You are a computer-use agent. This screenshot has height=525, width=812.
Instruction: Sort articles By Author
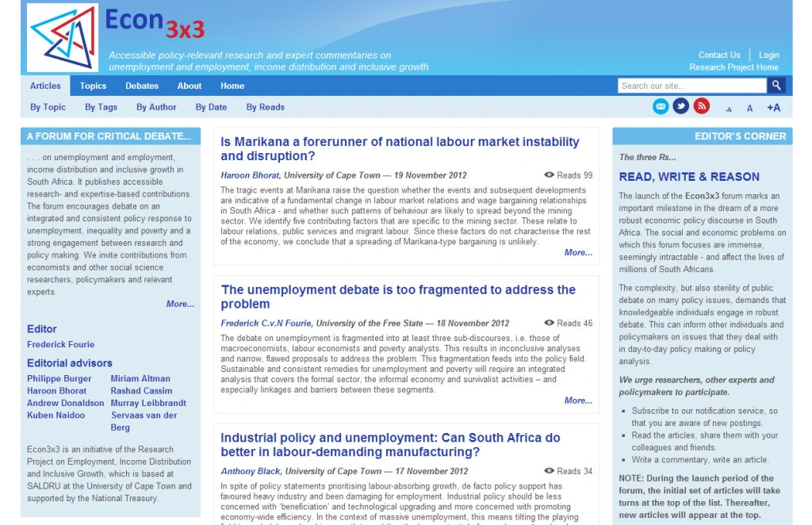[x=156, y=107]
